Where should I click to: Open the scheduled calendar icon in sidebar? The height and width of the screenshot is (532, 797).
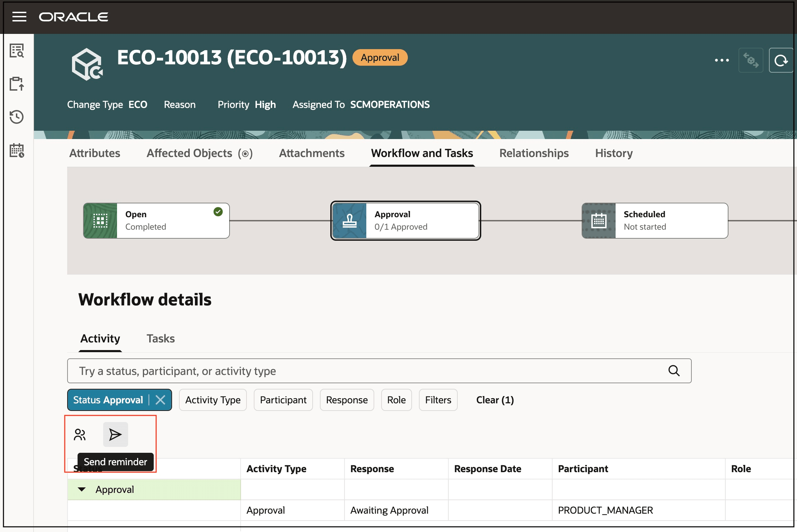click(x=17, y=150)
